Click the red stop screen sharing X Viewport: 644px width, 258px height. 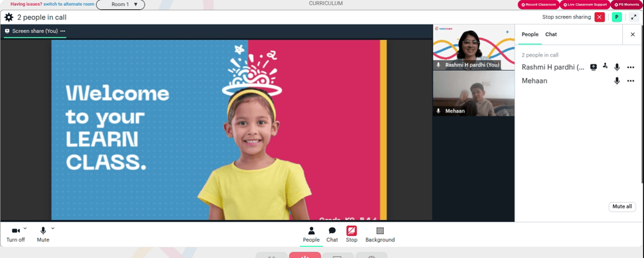600,17
